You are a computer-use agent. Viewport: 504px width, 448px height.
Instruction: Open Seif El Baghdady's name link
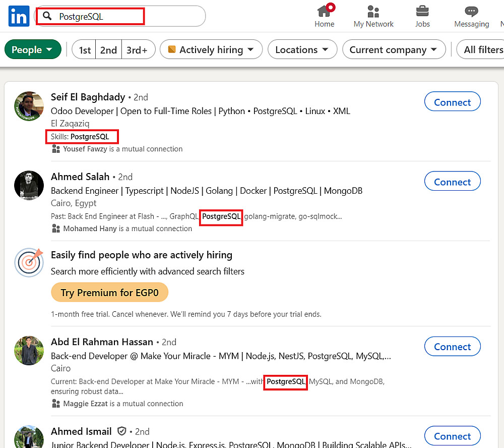88,97
